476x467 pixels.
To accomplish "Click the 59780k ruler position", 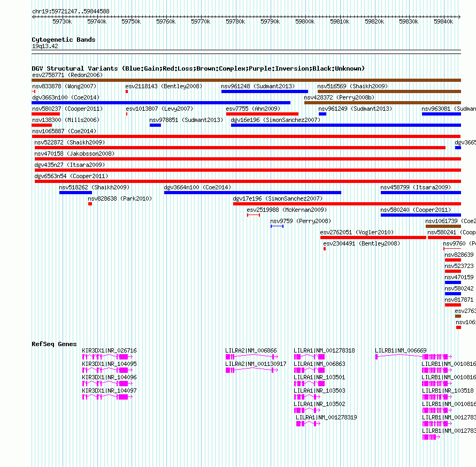I will tap(235, 21).
